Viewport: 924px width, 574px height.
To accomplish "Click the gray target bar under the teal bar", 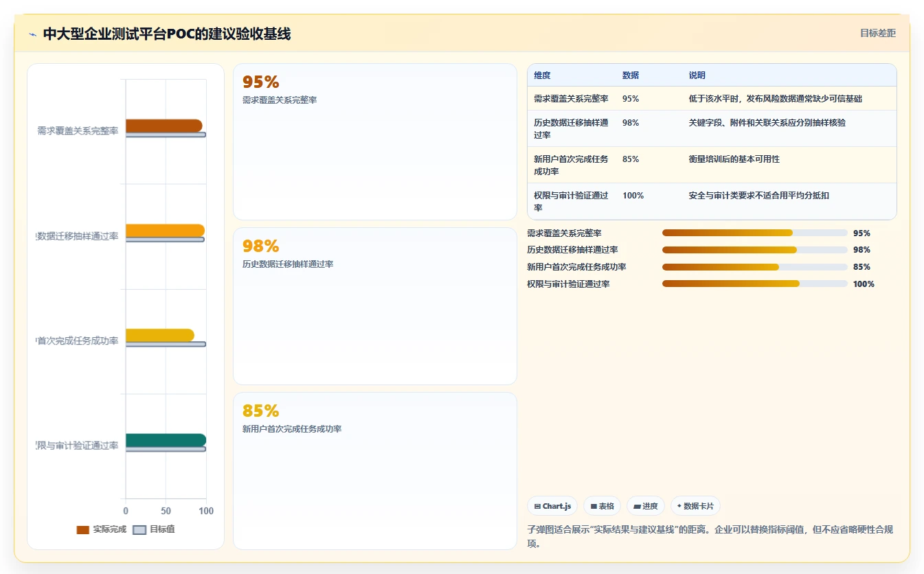I will tap(166, 449).
